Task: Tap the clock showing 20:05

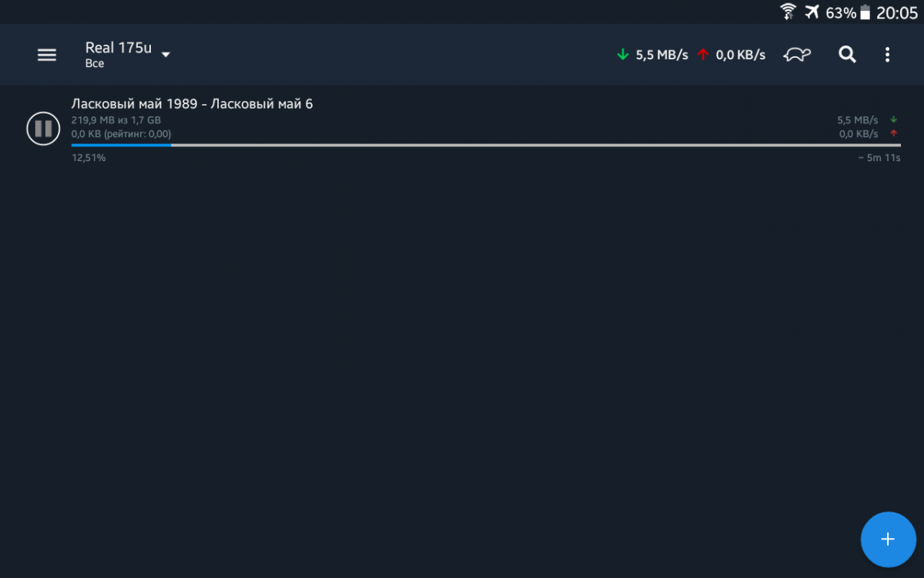Action: (x=897, y=12)
